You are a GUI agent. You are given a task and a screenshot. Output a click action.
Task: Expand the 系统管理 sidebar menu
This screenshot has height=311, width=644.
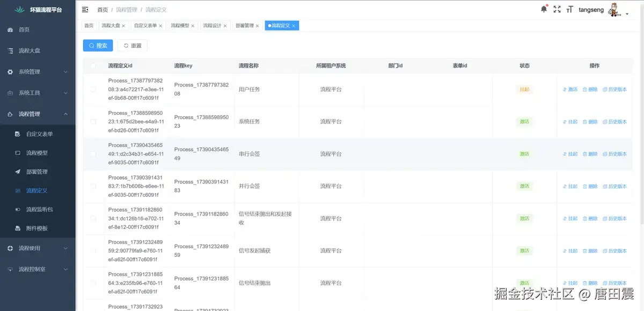click(38, 71)
